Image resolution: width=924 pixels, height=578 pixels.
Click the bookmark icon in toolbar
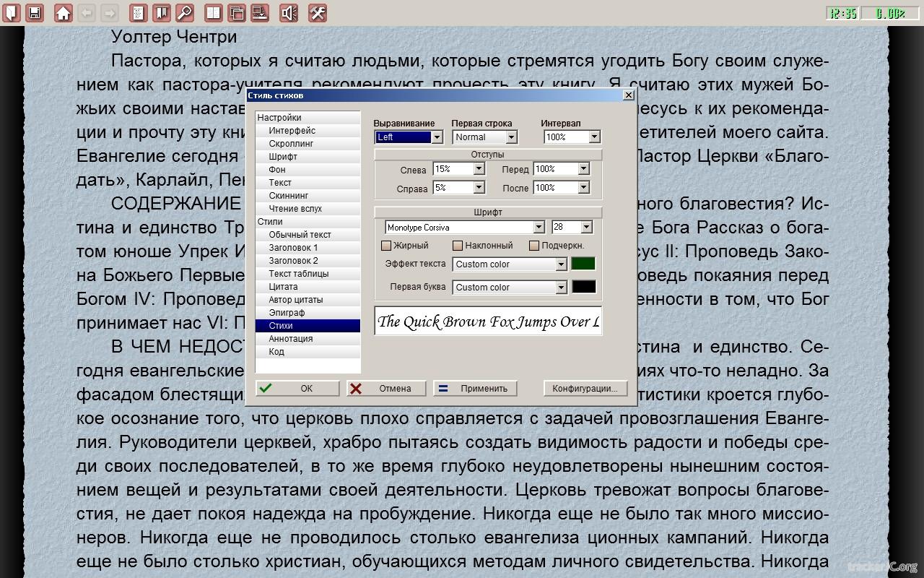(162, 12)
